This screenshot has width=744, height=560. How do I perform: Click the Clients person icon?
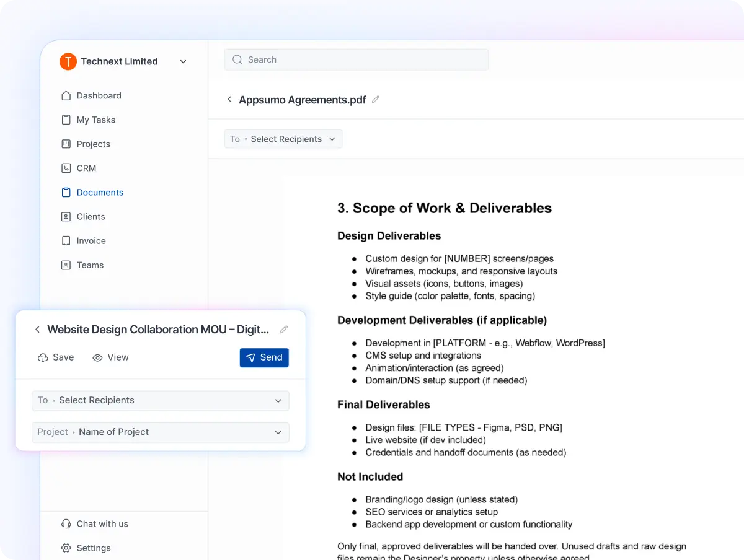click(x=66, y=216)
